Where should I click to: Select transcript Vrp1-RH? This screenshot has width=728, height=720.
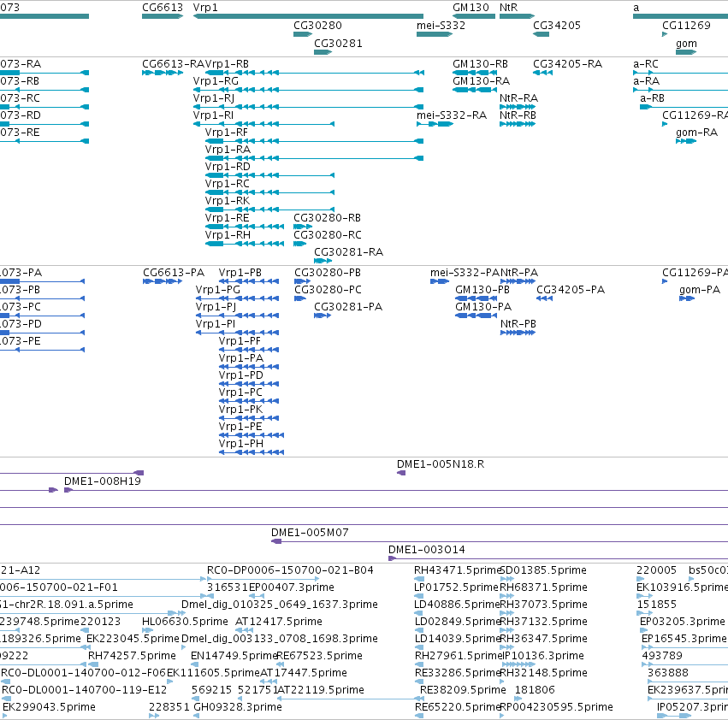click(x=245, y=244)
